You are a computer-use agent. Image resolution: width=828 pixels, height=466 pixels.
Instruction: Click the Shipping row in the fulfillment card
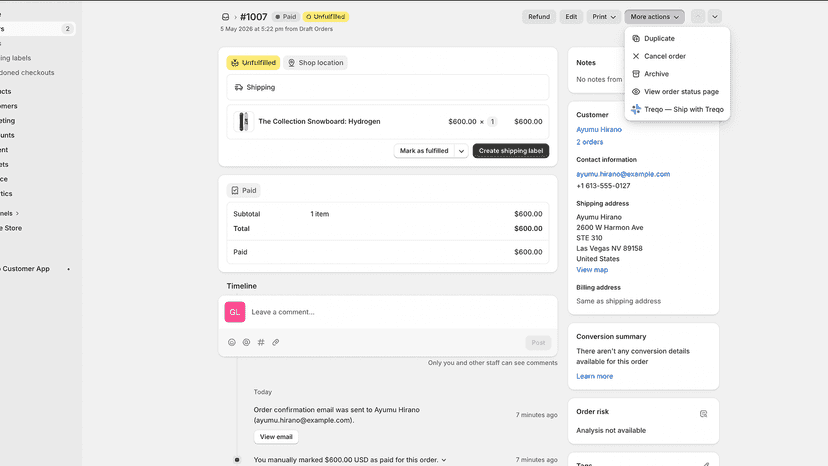pyautogui.click(x=388, y=87)
